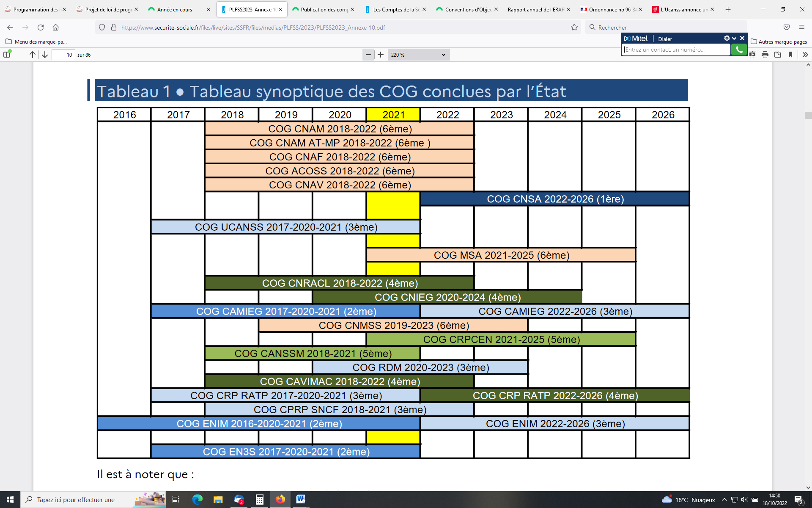Collapse the Mitel Dialer with the chevron

pos(734,38)
